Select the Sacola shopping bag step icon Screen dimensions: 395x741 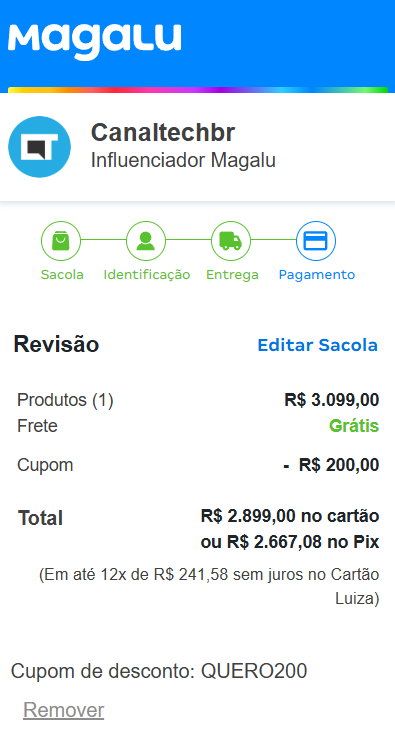coord(61,241)
